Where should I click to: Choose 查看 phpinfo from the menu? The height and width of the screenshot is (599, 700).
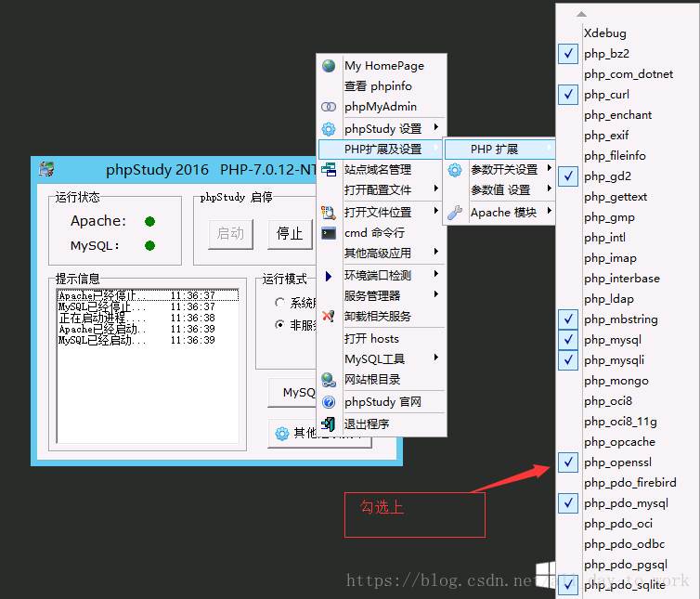(382, 86)
